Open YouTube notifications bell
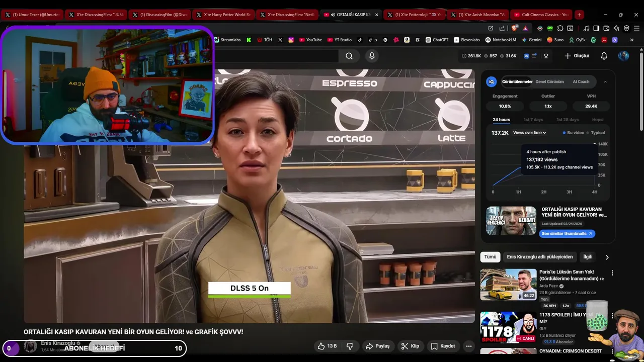Screen dimensions: 644x362 604,56
